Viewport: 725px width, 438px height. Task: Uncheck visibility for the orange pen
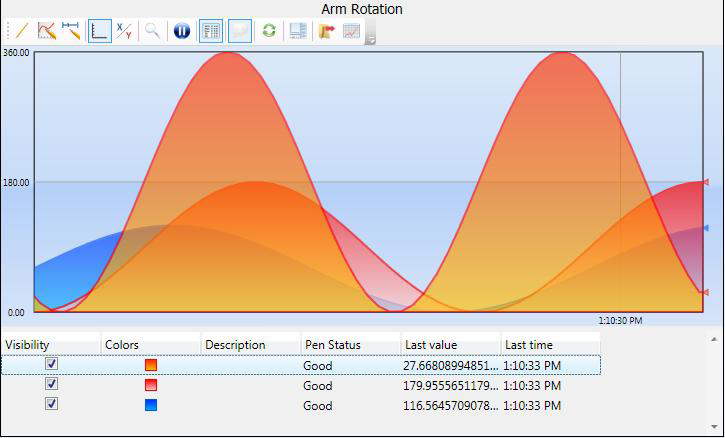[x=52, y=365]
